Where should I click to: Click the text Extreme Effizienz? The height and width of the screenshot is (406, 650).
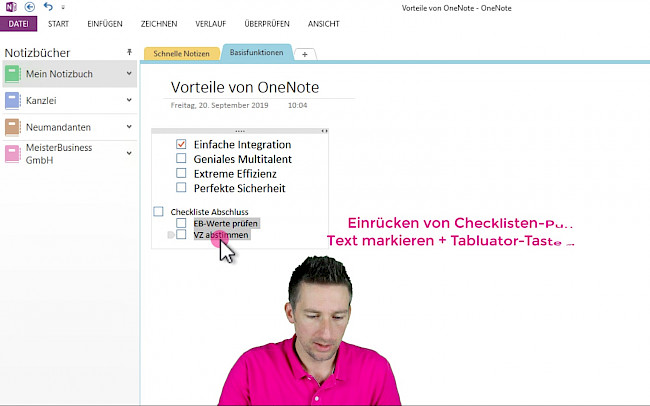235,173
